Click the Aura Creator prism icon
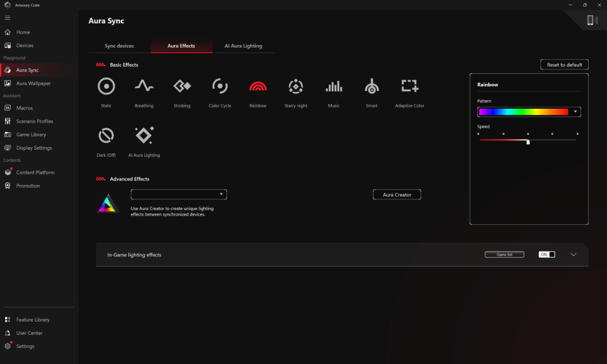 tap(109, 203)
